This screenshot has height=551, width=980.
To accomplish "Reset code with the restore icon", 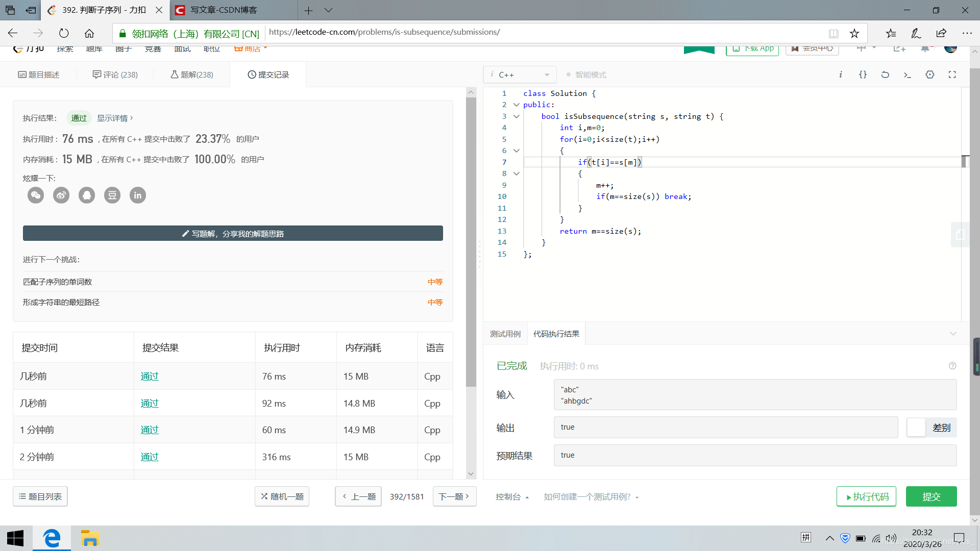I will point(885,74).
